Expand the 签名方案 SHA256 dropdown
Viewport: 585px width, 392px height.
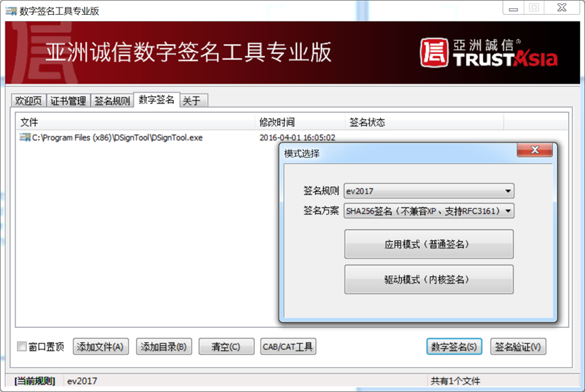pyautogui.click(x=429, y=211)
